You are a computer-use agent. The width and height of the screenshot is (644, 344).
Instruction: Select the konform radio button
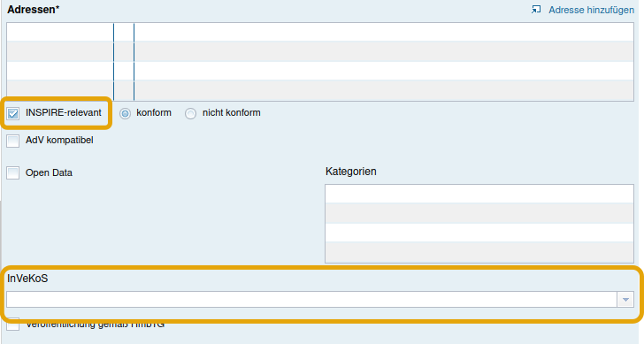[x=125, y=113]
